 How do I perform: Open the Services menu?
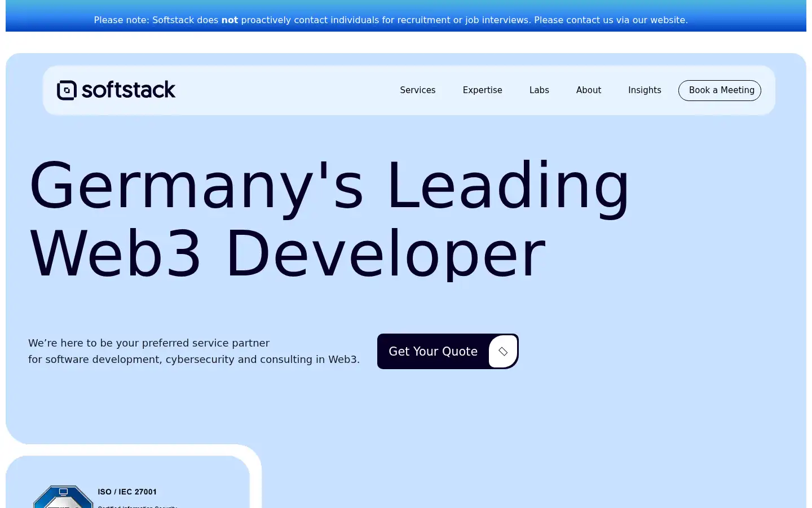click(x=418, y=90)
